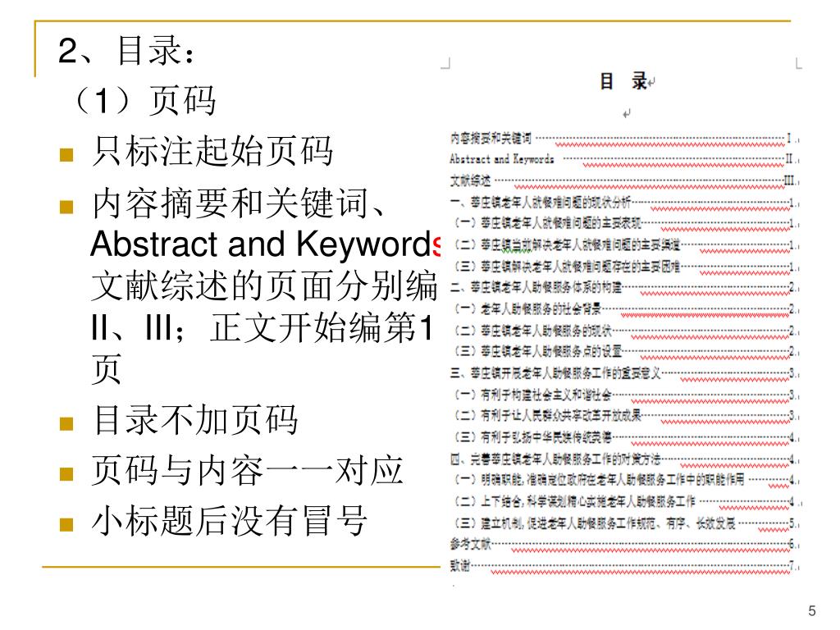Click page number '7' on the 致谢 row

click(792, 565)
